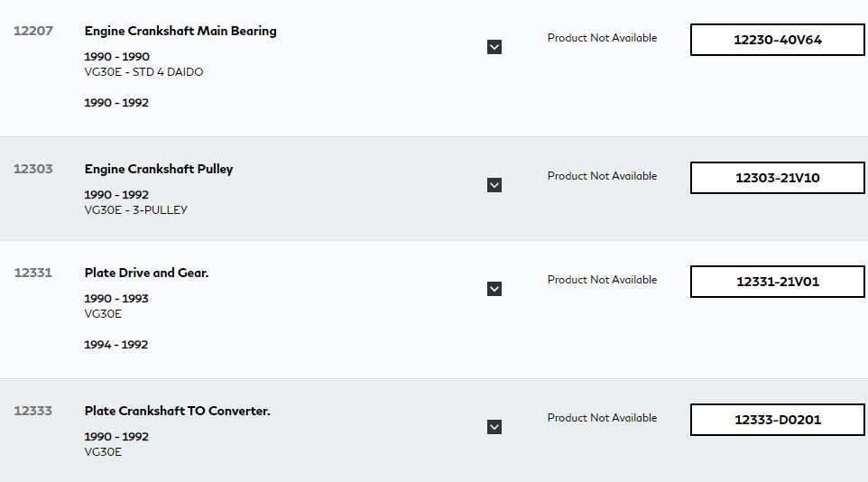The image size is (868, 482).
Task: Select the Engine Crankshaft Main Bearing title
Action: point(180,31)
